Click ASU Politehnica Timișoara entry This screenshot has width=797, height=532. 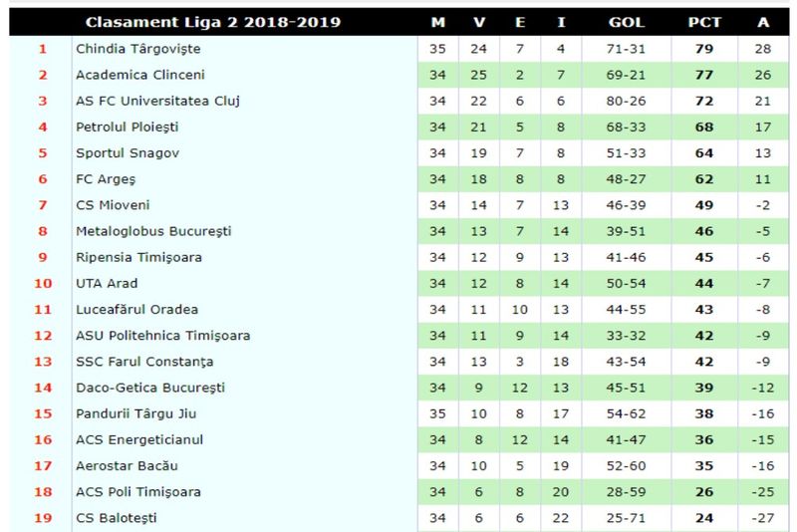tap(162, 336)
